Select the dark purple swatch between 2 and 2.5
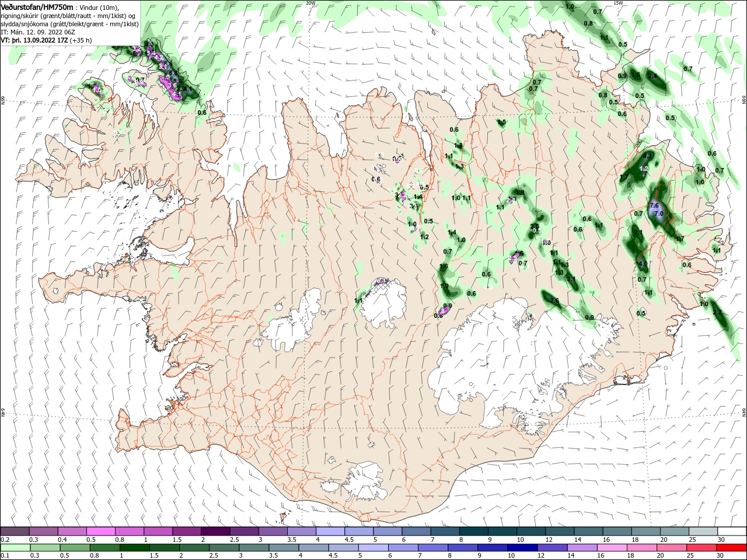 point(215,531)
